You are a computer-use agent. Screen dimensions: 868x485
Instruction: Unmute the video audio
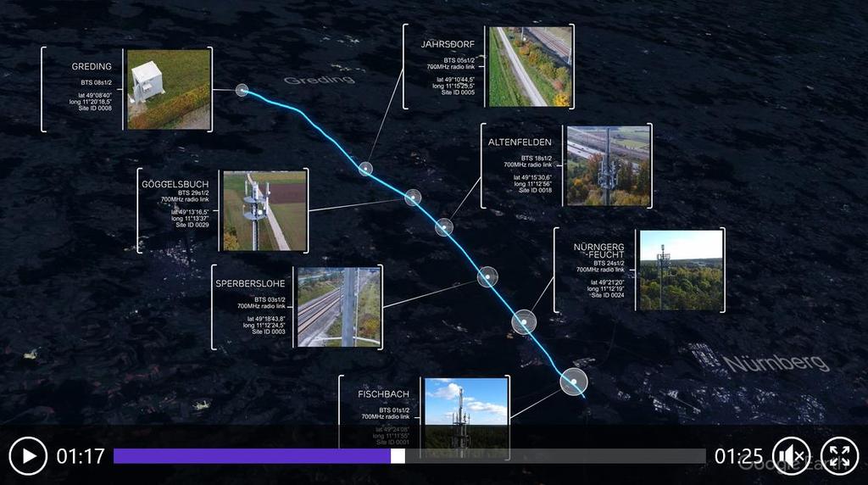coord(792,456)
